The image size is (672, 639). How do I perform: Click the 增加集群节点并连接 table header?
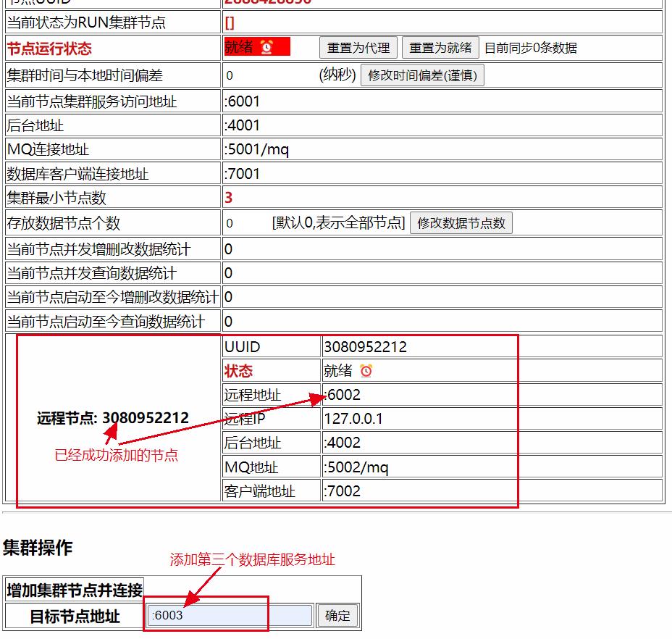pyautogui.click(x=75, y=590)
